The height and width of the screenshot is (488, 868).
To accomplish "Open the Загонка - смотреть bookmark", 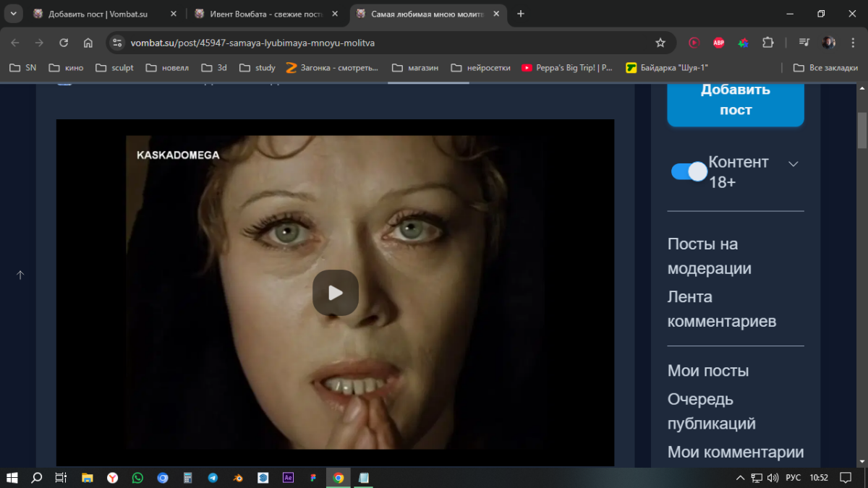I will coord(332,68).
